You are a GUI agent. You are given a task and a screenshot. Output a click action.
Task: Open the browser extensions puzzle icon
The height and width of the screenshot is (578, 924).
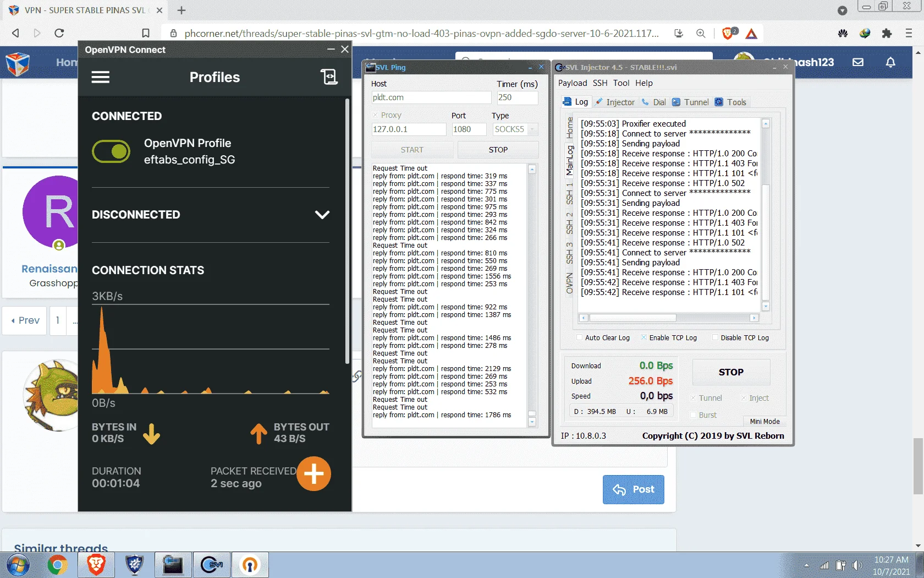click(887, 33)
